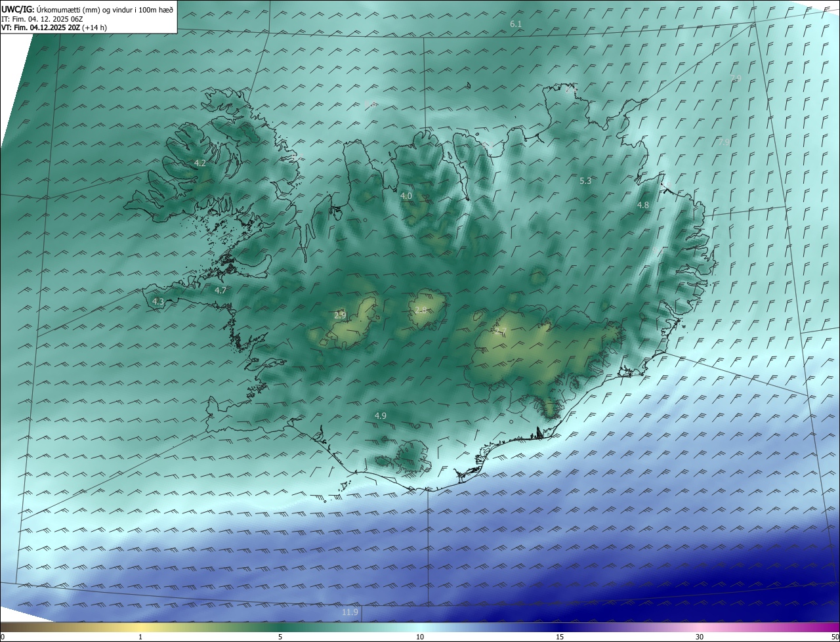Screen dimensions: 840x642
Task: Click the 5.3 value in northeast Iceland
Action: pos(586,181)
